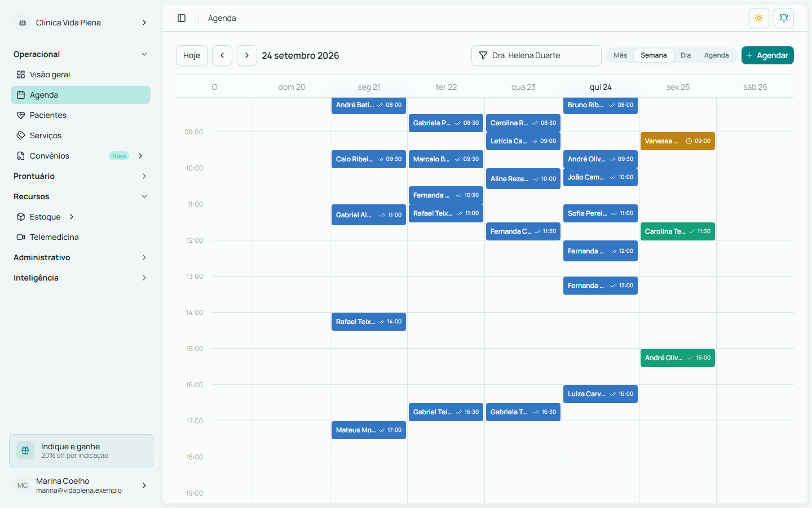Open Telemedicina page
Viewport: 812px width, 508px height.
pyautogui.click(x=81, y=237)
